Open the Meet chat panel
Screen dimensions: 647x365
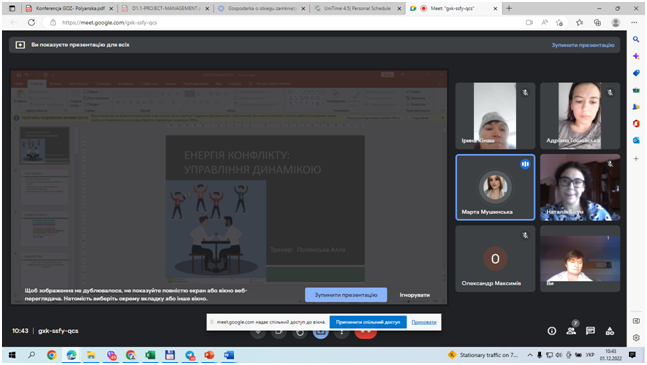coord(590,331)
